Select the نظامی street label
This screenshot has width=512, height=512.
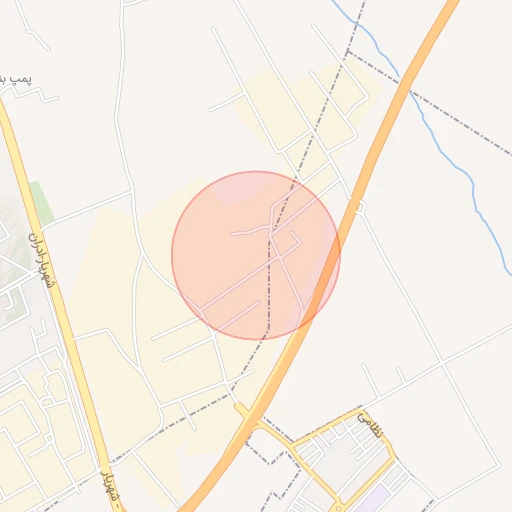371,425
